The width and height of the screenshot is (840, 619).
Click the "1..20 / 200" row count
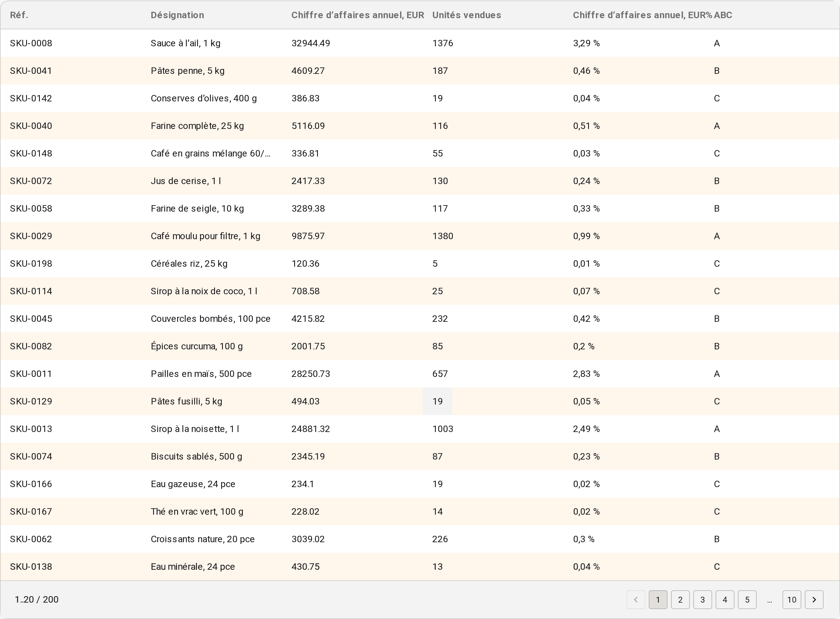[x=36, y=600]
